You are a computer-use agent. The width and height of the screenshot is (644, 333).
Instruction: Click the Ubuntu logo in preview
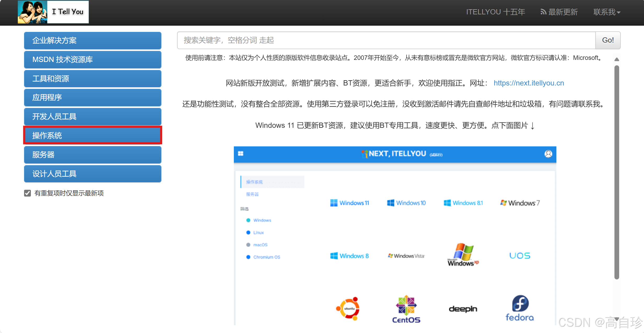(x=348, y=308)
